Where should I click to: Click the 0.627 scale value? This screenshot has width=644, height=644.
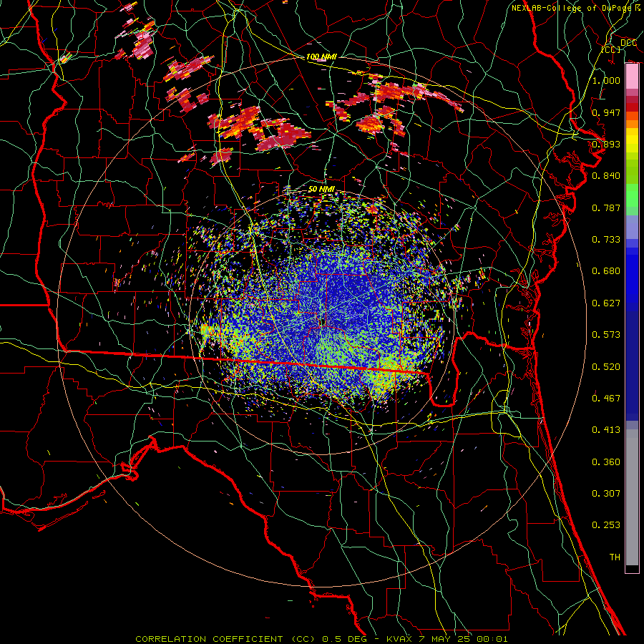[x=606, y=303]
